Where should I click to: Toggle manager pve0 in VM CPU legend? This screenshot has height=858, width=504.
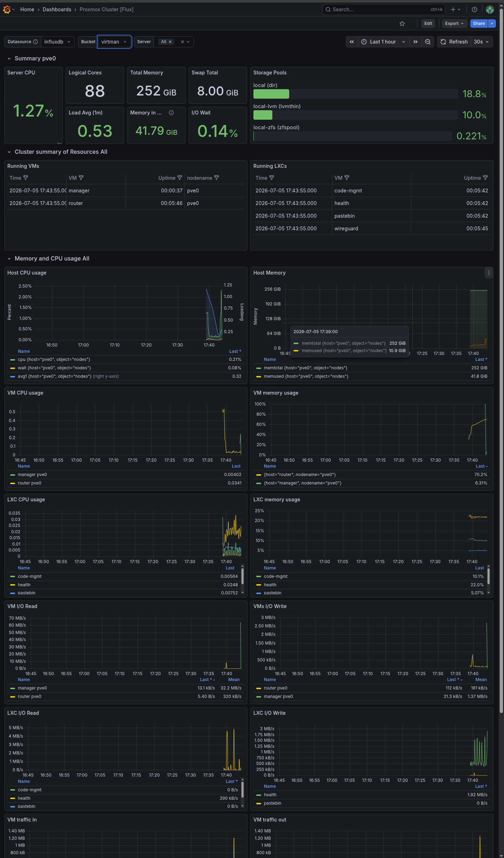click(x=32, y=475)
